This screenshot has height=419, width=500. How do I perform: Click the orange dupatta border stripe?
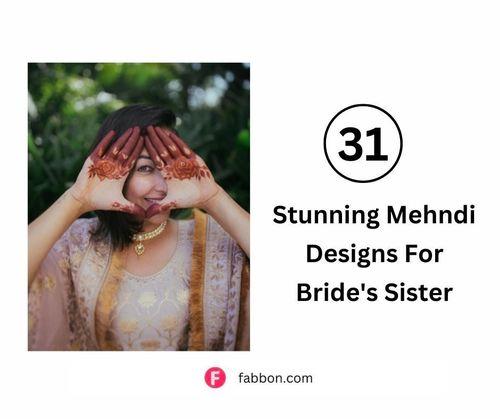pyautogui.click(x=197, y=281)
